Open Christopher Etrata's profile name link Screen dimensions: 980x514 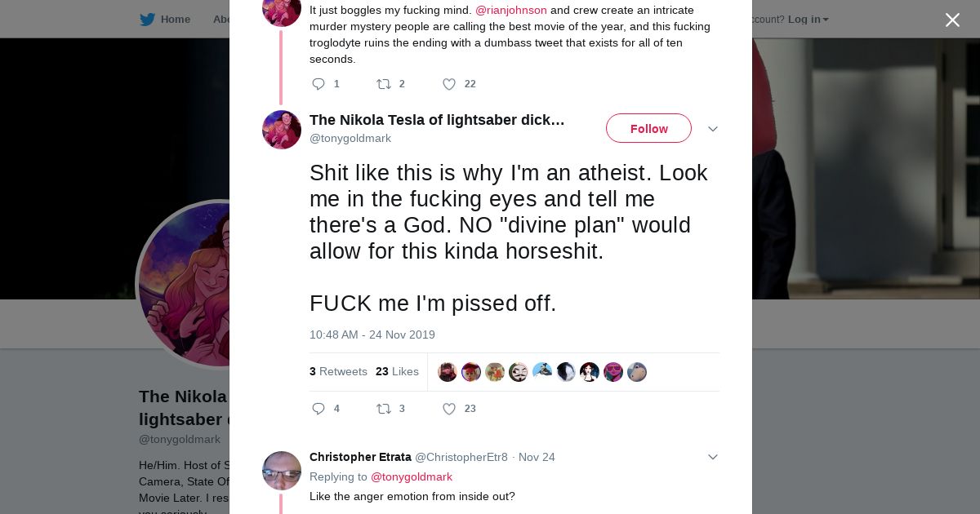click(359, 457)
